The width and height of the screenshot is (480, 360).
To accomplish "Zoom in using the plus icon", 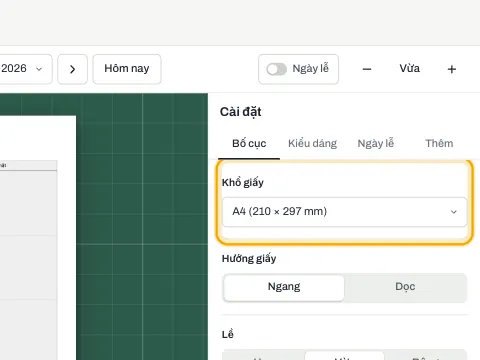I will click(x=452, y=69).
